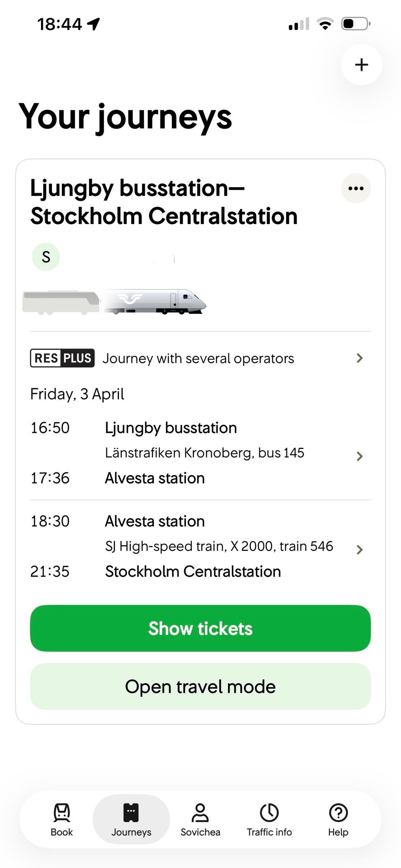Expand the X 2000 train 546 leg
The image size is (401, 868).
click(x=359, y=549)
